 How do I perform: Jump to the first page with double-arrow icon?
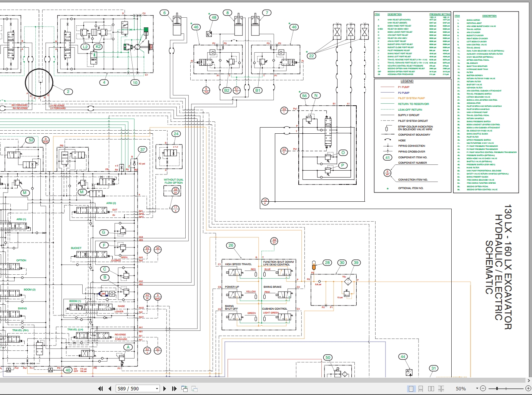[100, 388]
